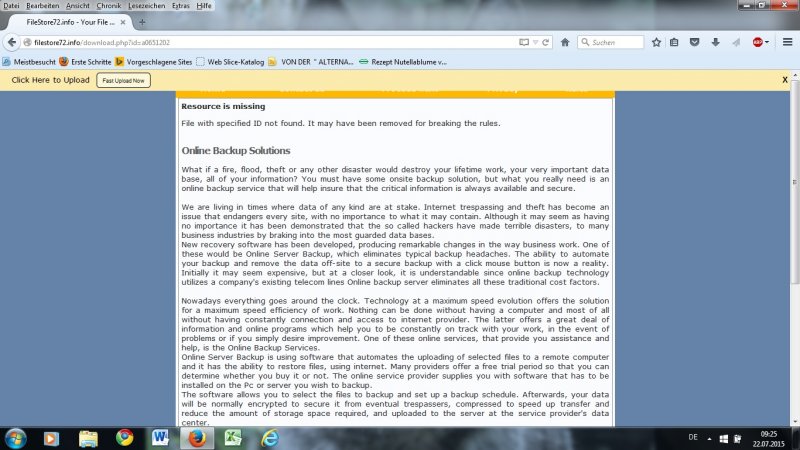Open the Chronik menu
This screenshot has width=800, height=450.
click(109, 5)
